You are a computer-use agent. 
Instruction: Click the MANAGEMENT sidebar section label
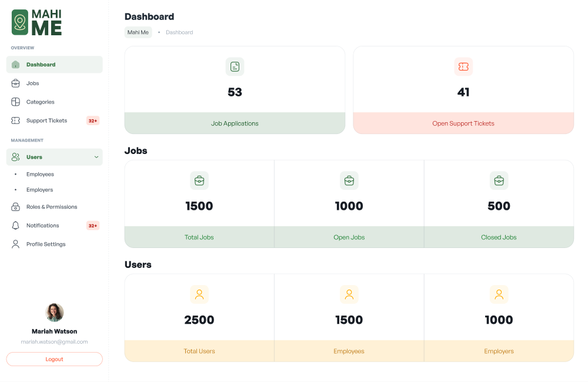[x=27, y=140]
